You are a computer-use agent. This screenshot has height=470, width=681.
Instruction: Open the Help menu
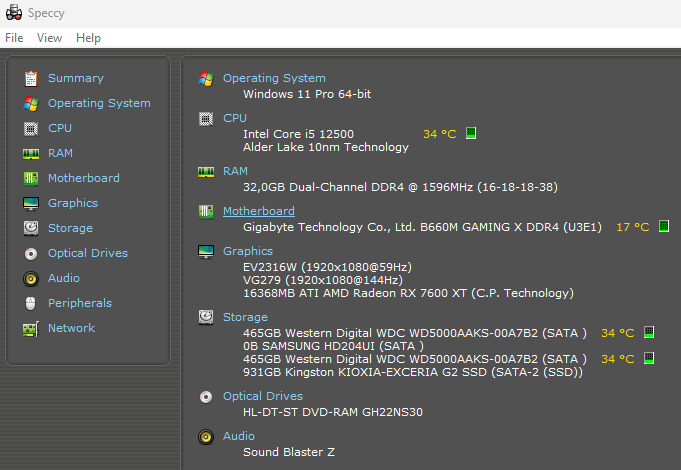tap(88, 38)
